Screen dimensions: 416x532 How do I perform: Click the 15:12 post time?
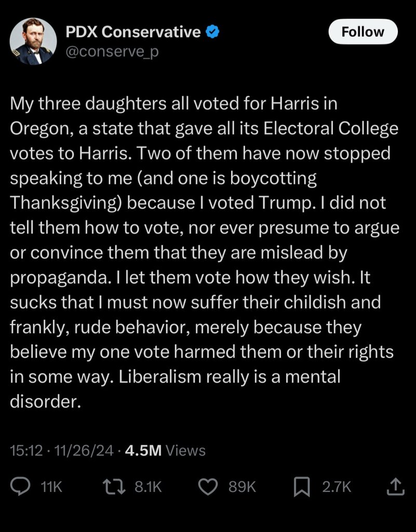click(26, 450)
